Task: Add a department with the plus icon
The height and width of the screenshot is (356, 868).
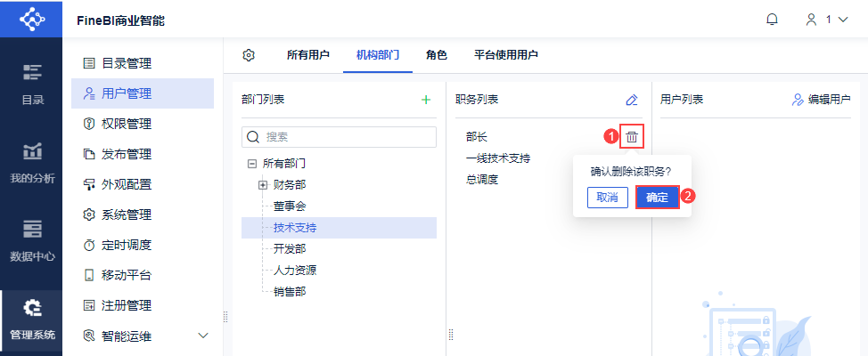Action: pyautogui.click(x=425, y=100)
